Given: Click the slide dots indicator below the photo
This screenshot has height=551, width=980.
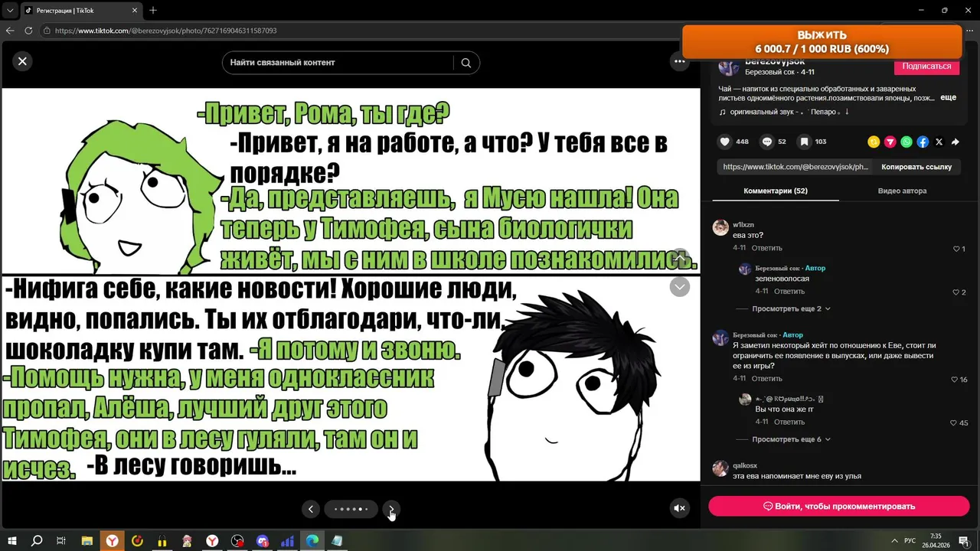Looking at the screenshot, I should (351, 509).
